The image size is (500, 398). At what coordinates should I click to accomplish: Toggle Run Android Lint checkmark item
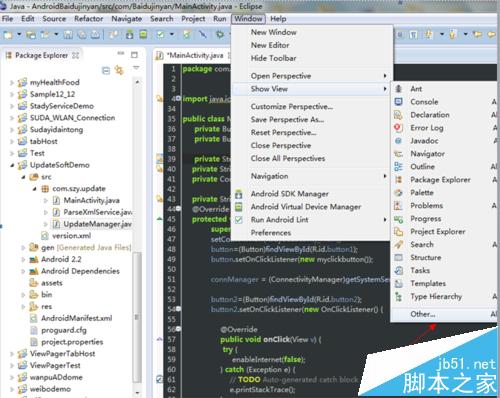point(279,220)
